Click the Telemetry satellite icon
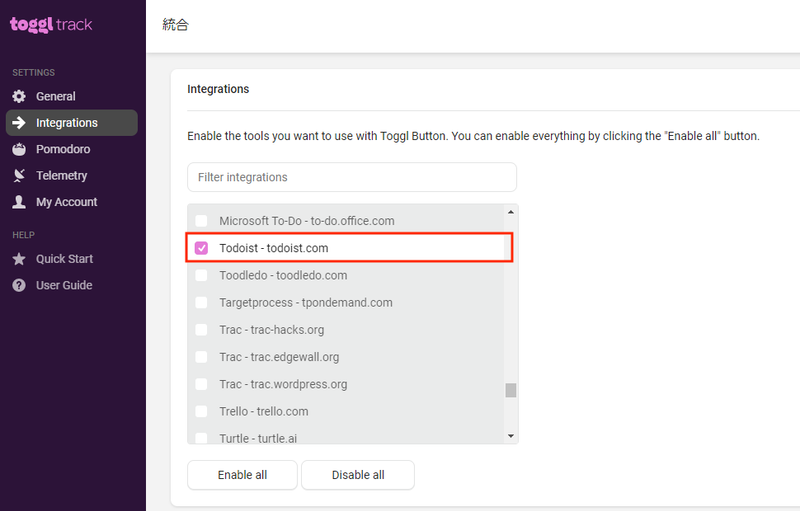Screen dimensions: 800x511 click(19, 175)
